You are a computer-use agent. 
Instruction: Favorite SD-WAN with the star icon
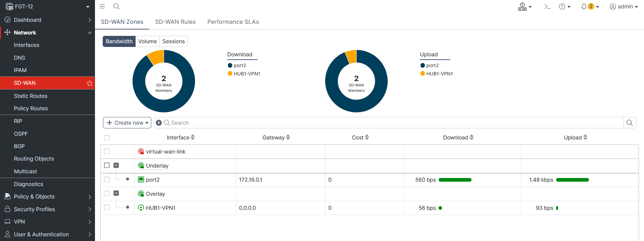[90, 83]
